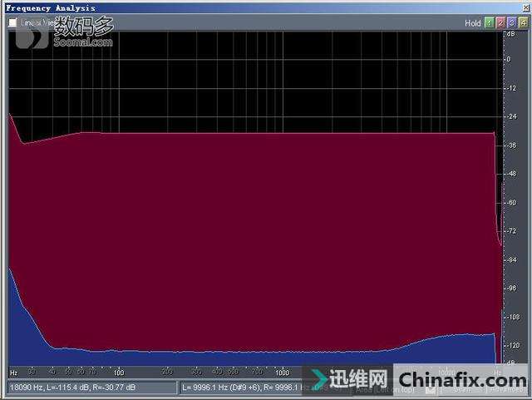Activate green Hold button 1
The width and height of the screenshot is (532, 400).
[x=489, y=22]
